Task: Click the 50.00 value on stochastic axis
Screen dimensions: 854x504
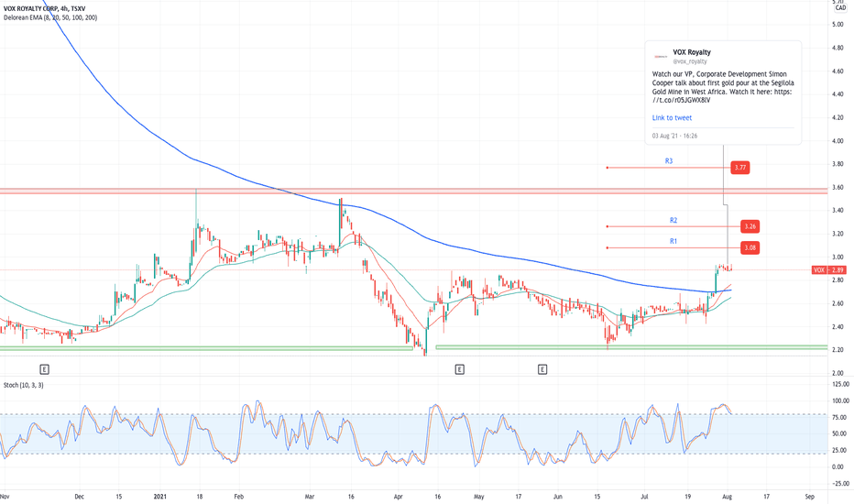Action: coord(840,433)
